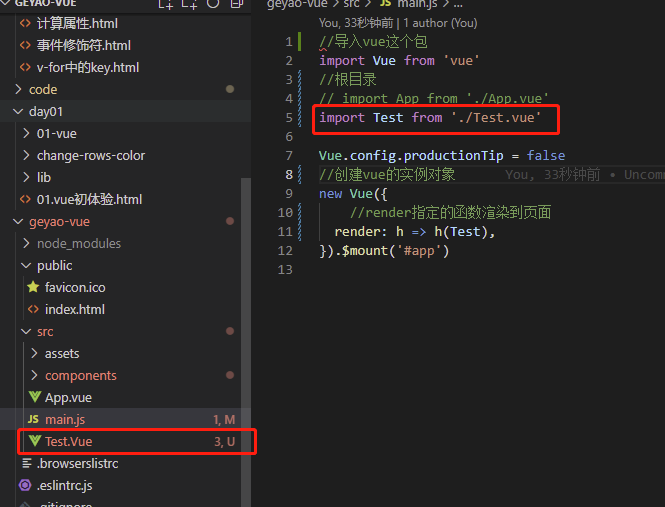Click the git blame author annotation above line 1
Image resolution: width=665 pixels, height=507 pixels.
tap(398, 23)
